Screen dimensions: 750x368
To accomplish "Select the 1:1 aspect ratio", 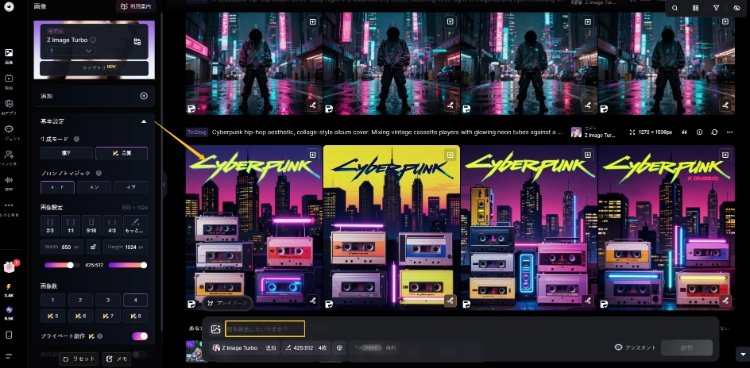I will point(70,225).
